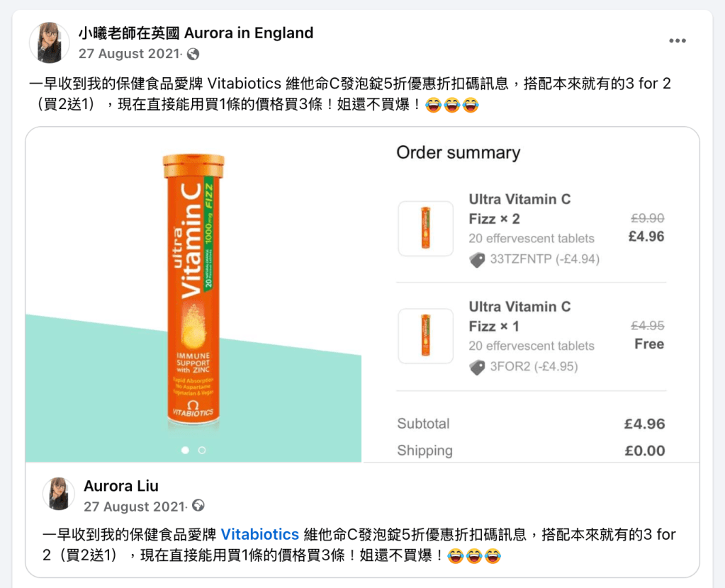Click the 33TZFNTP discount tag icon
The width and height of the screenshot is (725, 588).
(478, 260)
